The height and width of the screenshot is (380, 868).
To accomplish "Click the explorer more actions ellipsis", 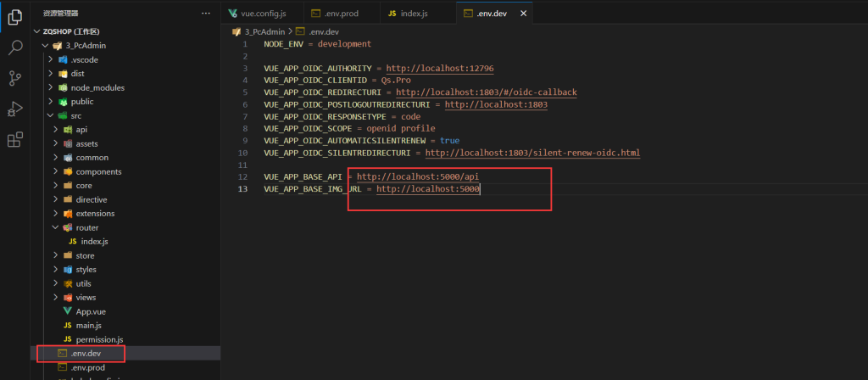I will click(205, 14).
